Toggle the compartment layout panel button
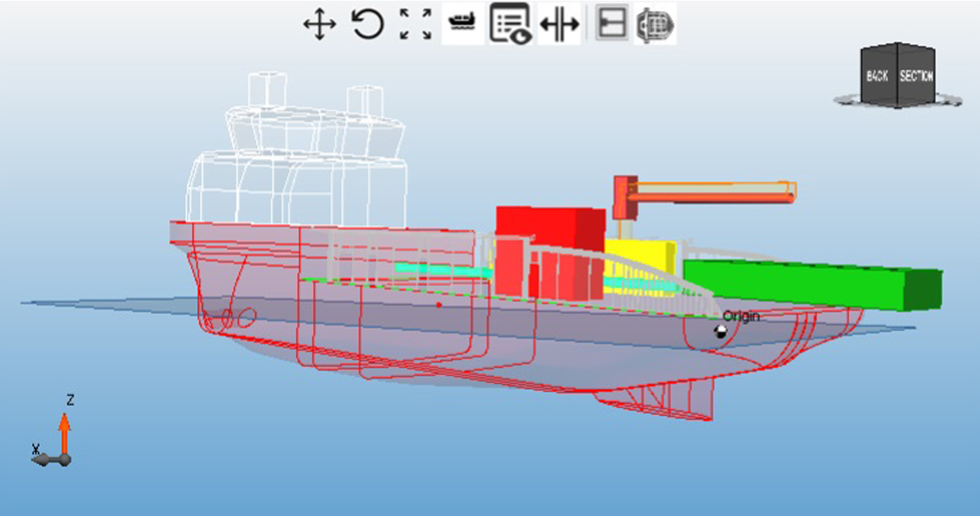Image resolution: width=980 pixels, height=516 pixels. (x=612, y=24)
